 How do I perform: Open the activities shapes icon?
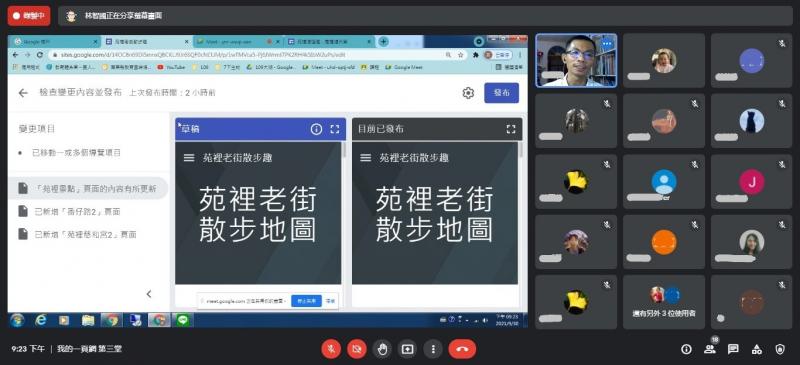click(x=757, y=349)
